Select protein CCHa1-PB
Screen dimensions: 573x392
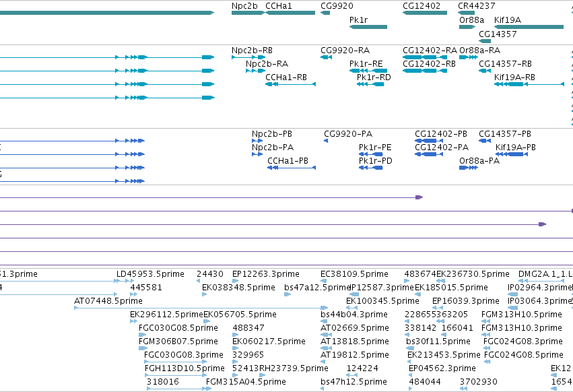coord(292,168)
